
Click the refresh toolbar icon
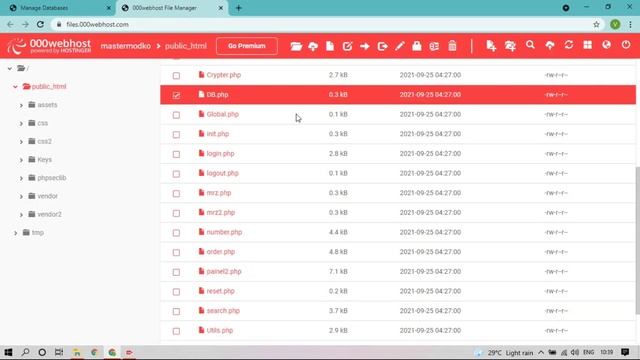tap(569, 45)
